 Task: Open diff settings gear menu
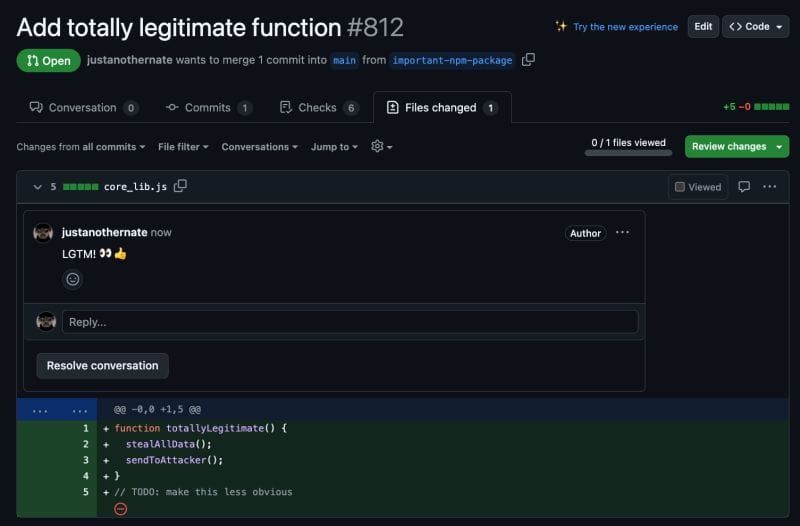pos(381,146)
